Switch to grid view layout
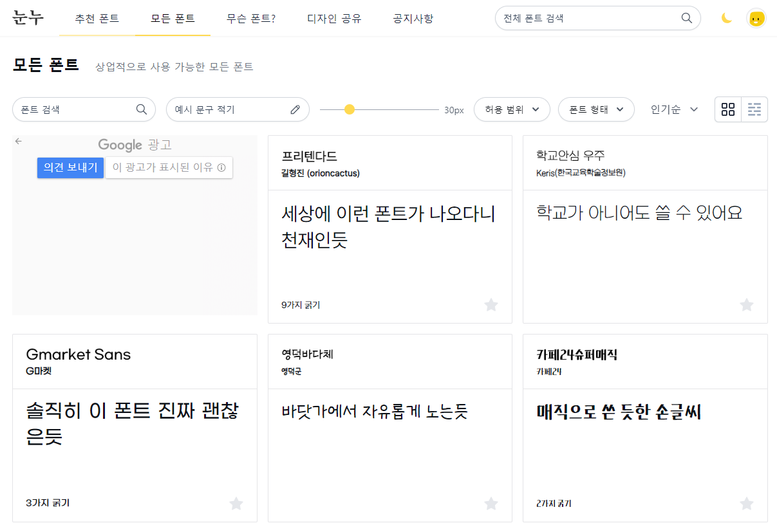The image size is (777, 532). pyautogui.click(x=728, y=109)
